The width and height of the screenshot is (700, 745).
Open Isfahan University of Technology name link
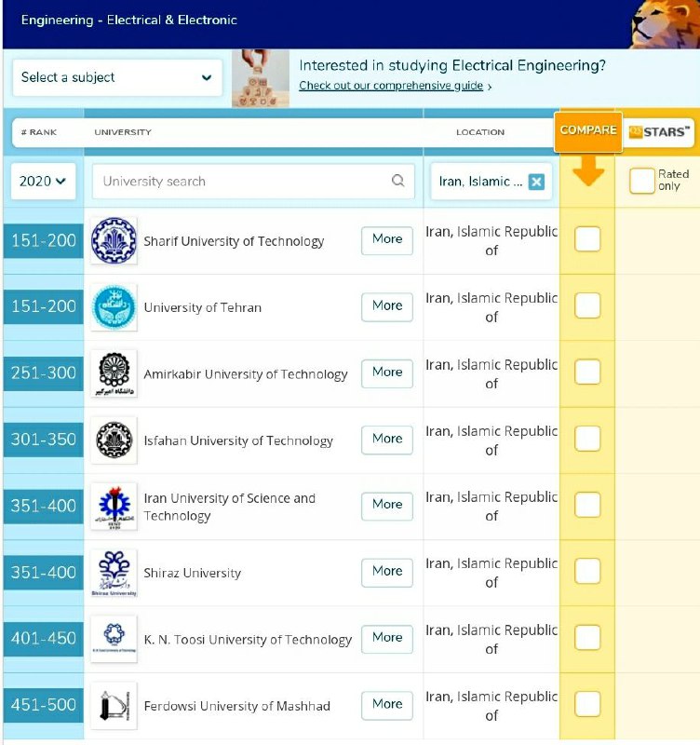click(238, 440)
